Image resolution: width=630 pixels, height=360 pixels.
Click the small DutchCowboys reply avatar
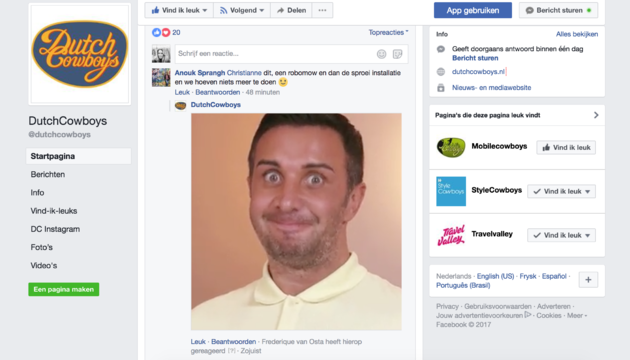180,106
